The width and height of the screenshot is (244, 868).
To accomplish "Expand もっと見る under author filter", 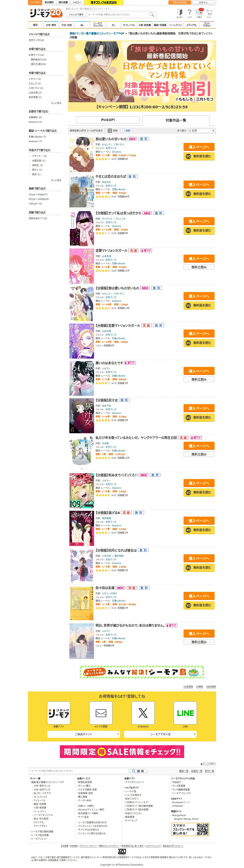I will [56, 103].
